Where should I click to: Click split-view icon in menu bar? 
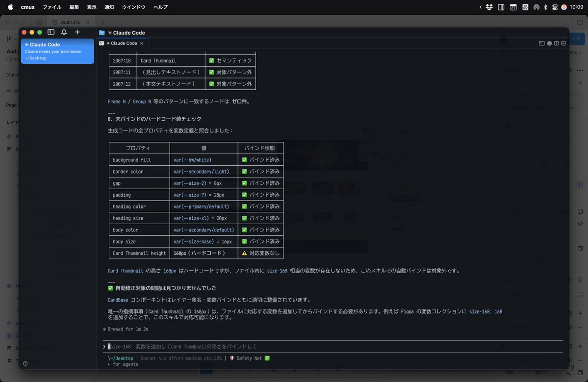coord(501,7)
